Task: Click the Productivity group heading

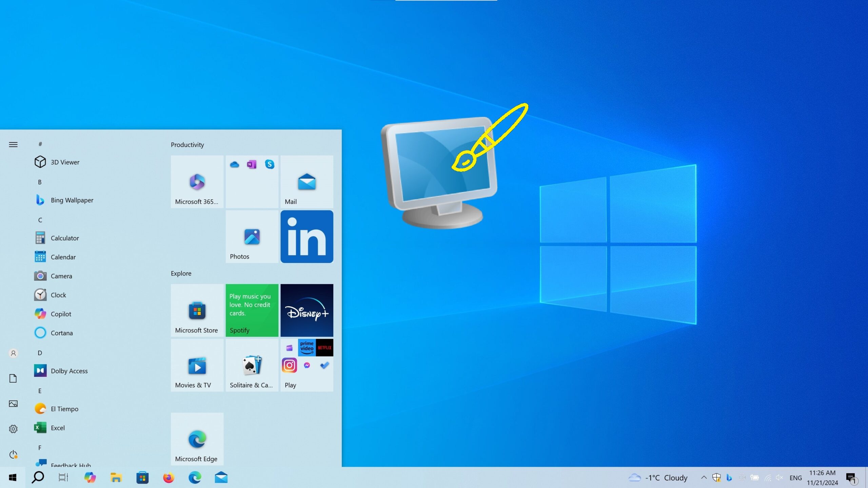Action: pyautogui.click(x=187, y=145)
